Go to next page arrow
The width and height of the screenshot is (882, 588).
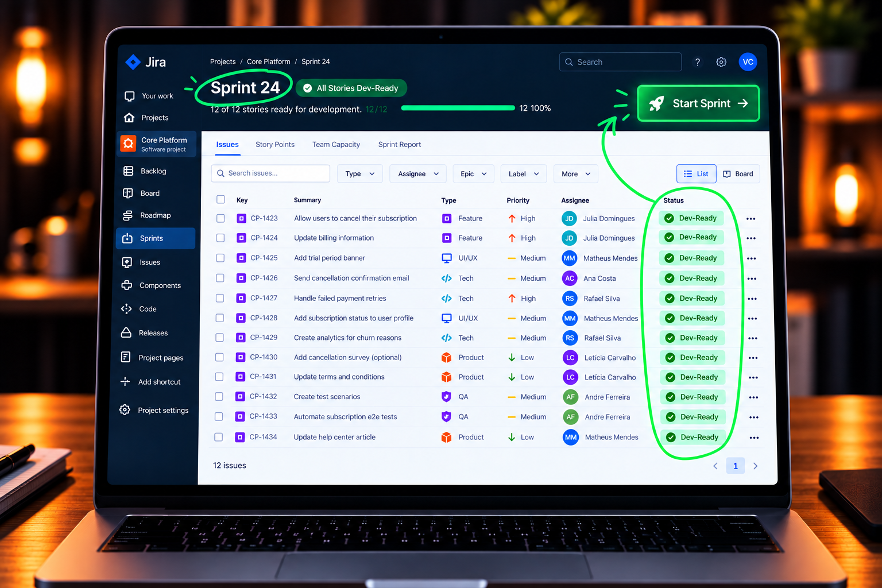755,466
